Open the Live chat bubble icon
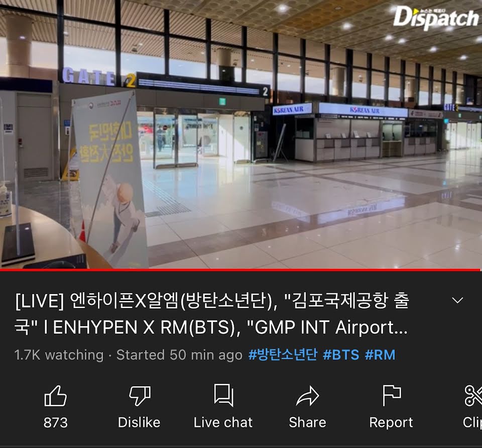Screen dimensions: 482x448 [223, 395]
